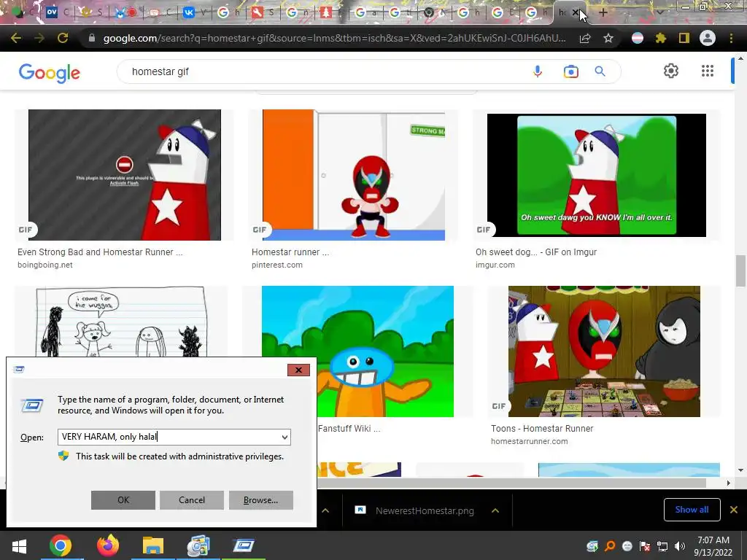This screenshot has height=560, width=747.
Task: Click the orange magnifier tray icon
Action: (610, 546)
